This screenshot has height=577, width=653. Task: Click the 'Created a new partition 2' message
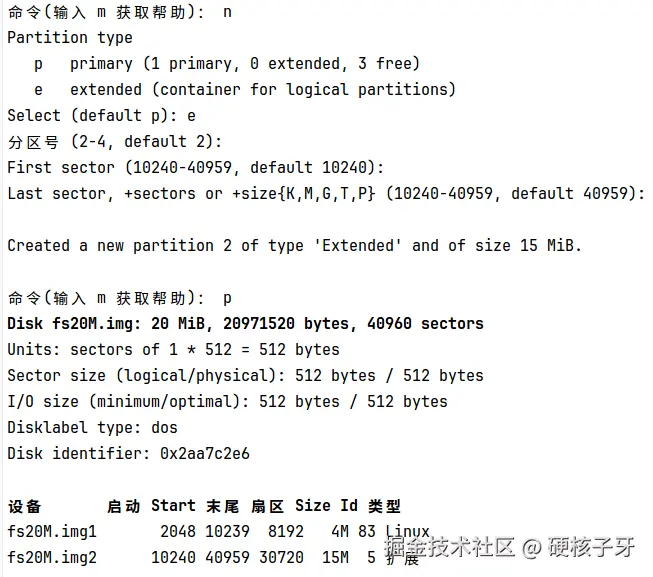tap(294, 245)
